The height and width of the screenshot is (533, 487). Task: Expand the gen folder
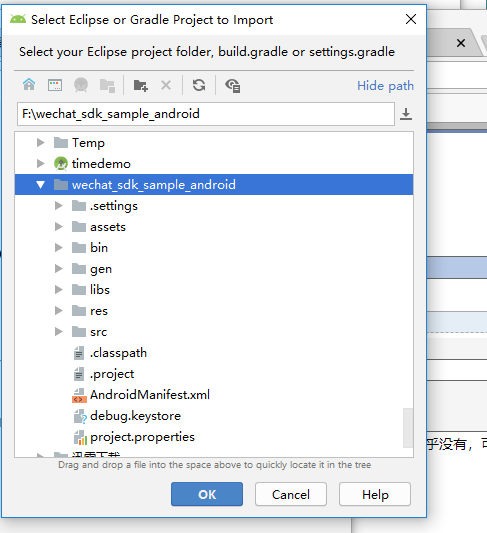(58, 269)
